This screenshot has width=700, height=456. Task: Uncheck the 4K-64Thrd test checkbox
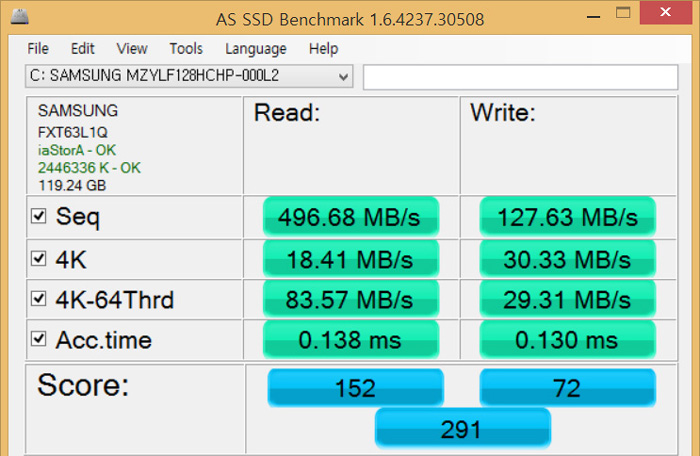click(38, 298)
